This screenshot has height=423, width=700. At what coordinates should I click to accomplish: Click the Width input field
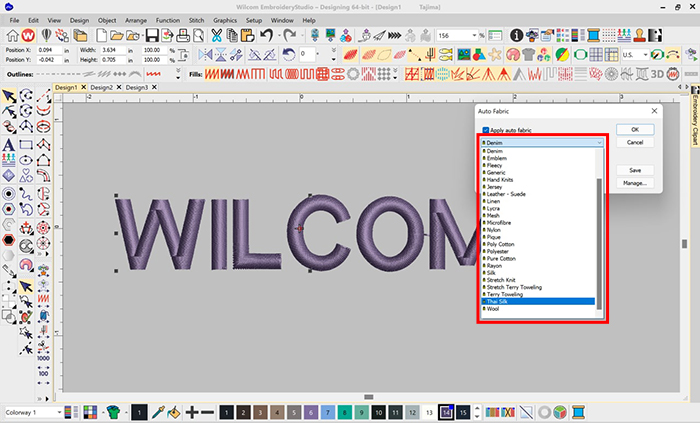(112, 50)
